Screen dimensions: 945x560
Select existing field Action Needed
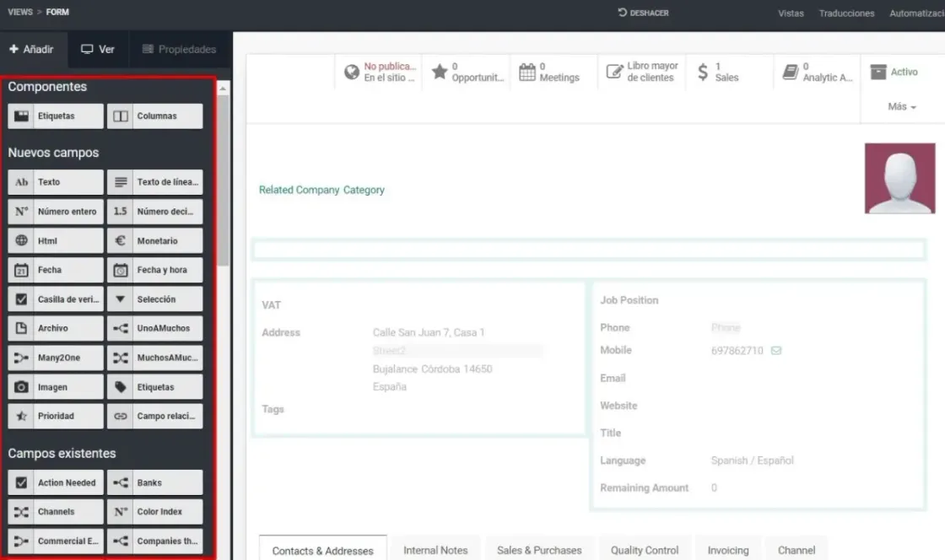[56, 482]
